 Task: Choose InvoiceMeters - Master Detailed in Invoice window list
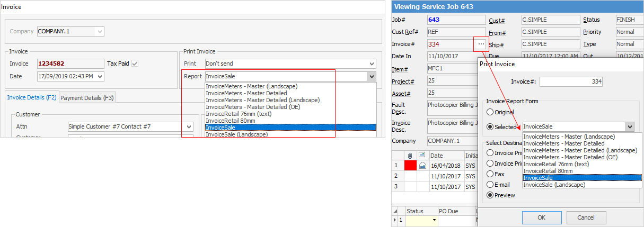(x=290, y=93)
